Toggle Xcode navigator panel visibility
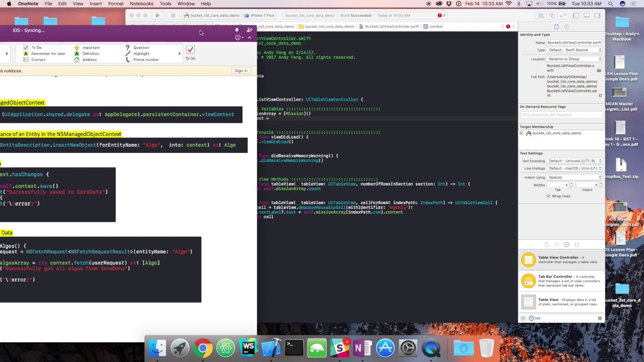The height and width of the screenshot is (362, 644). (576, 16)
